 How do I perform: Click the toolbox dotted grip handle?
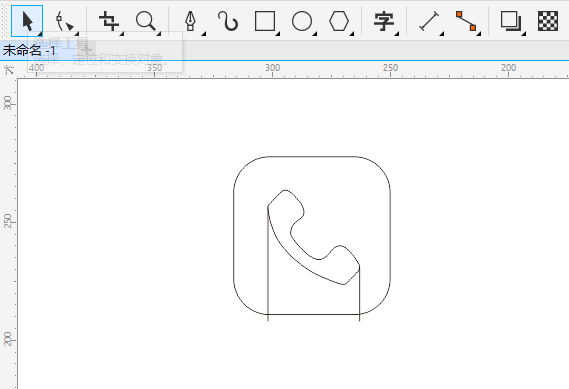[4, 21]
